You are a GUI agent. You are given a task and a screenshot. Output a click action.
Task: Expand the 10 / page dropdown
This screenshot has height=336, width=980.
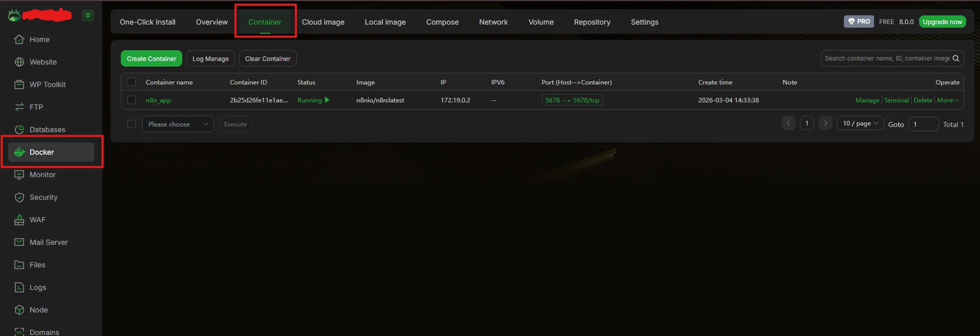point(860,123)
